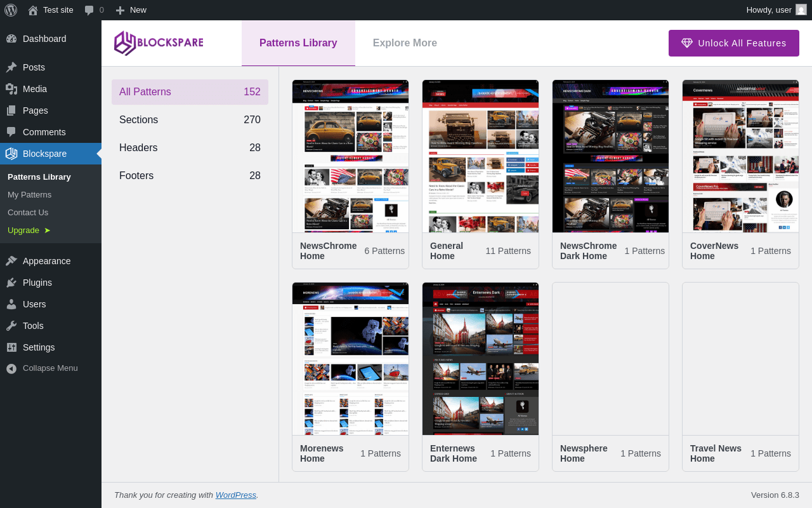
Task: Collapse the admin sidebar menu
Action: click(50, 368)
